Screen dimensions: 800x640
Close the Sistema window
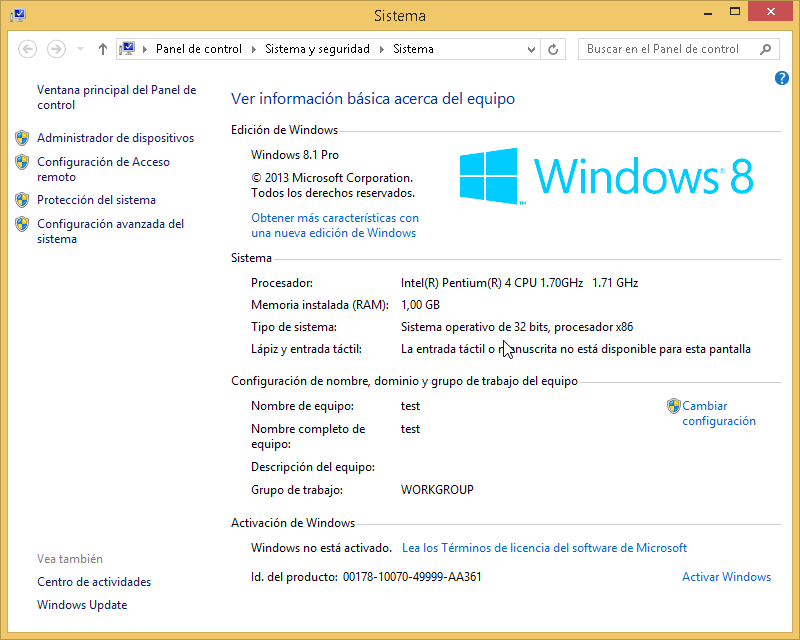770,12
